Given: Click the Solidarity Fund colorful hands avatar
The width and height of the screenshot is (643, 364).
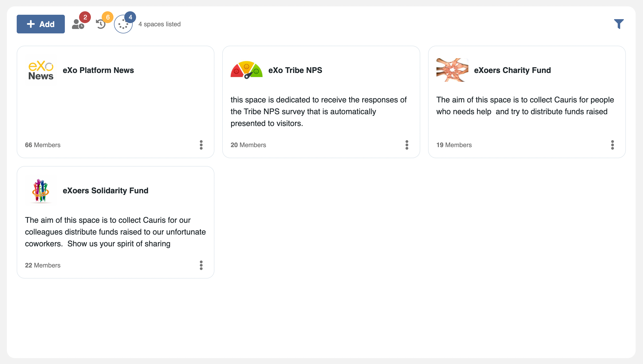Looking at the screenshot, I should [41, 191].
